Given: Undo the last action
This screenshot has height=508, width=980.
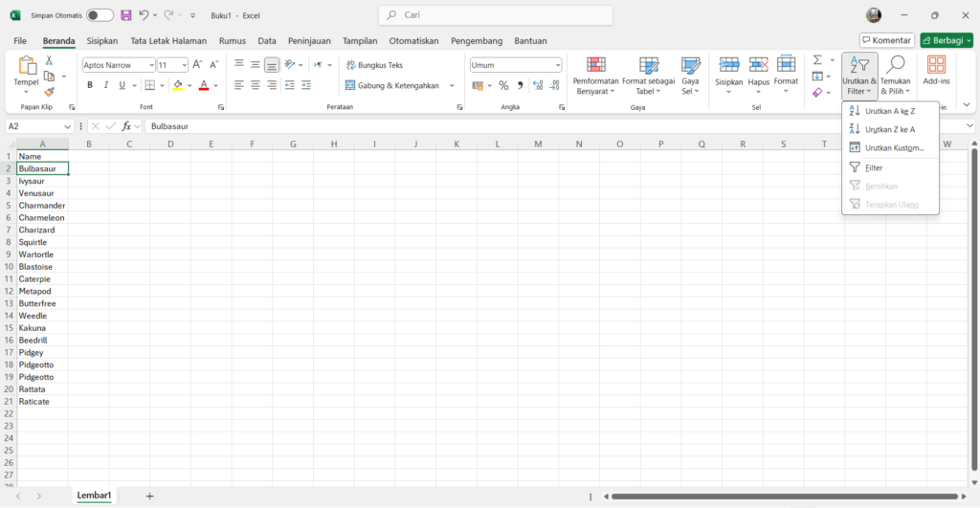Looking at the screenshot, I should pos(144,15).
